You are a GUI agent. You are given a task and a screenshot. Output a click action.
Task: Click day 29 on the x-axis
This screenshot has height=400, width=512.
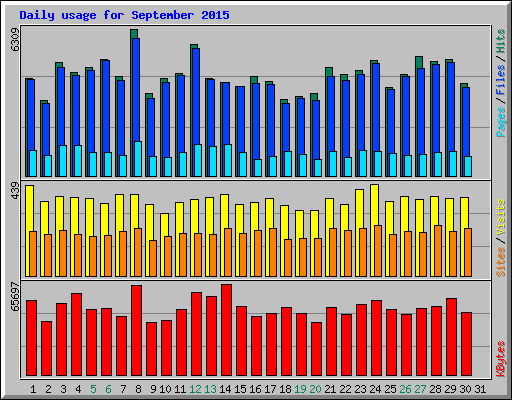click(x=450, y=389)
